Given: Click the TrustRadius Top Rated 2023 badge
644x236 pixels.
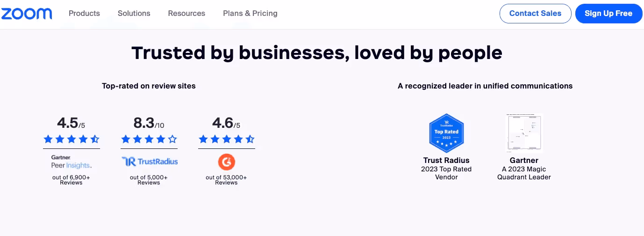Looking at the screenshot, I should [x=446, y=133].
